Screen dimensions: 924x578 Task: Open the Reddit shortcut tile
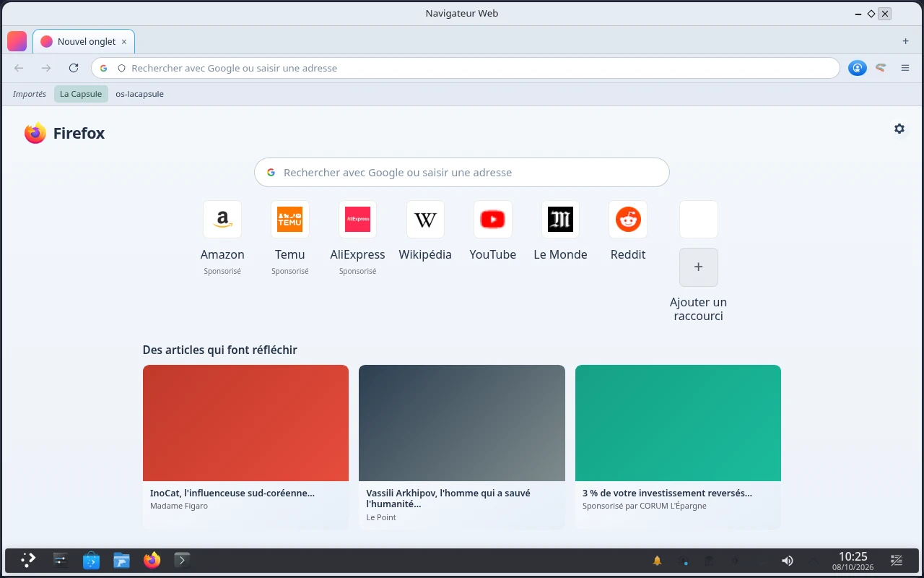coord(628,219)
